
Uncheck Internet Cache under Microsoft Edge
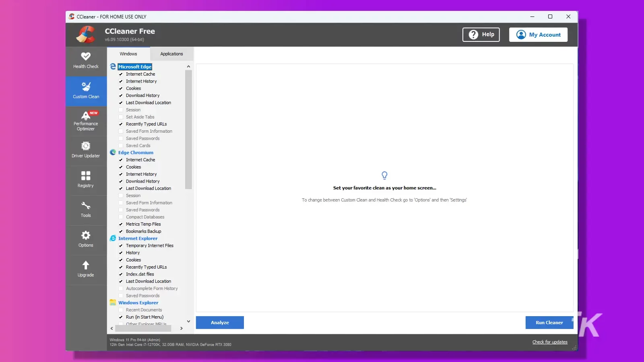click(x=121, y=74)
